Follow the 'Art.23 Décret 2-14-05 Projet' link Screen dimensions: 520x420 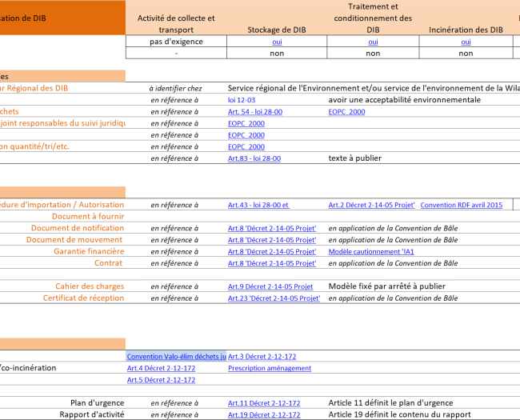tap(274, 298)
